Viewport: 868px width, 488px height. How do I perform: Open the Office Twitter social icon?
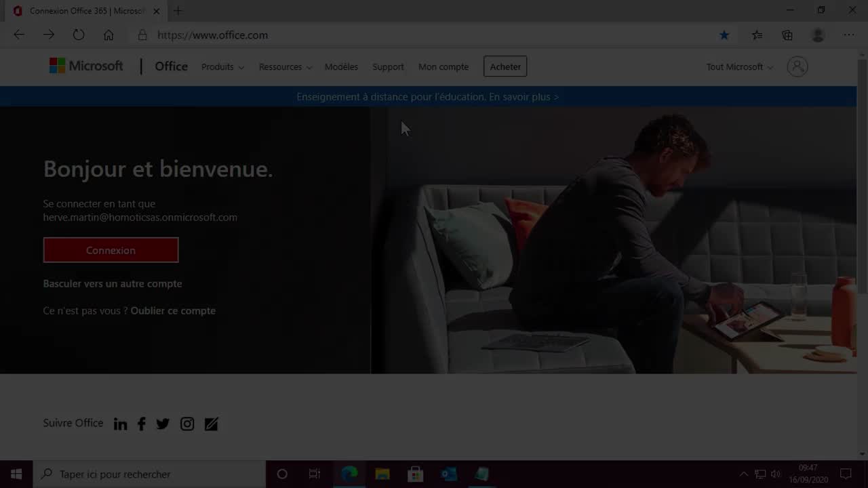coord(163,424)
